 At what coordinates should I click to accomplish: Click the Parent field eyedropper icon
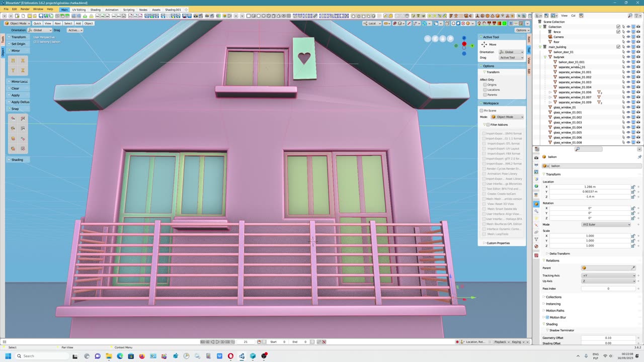click(x=633, y=268)
